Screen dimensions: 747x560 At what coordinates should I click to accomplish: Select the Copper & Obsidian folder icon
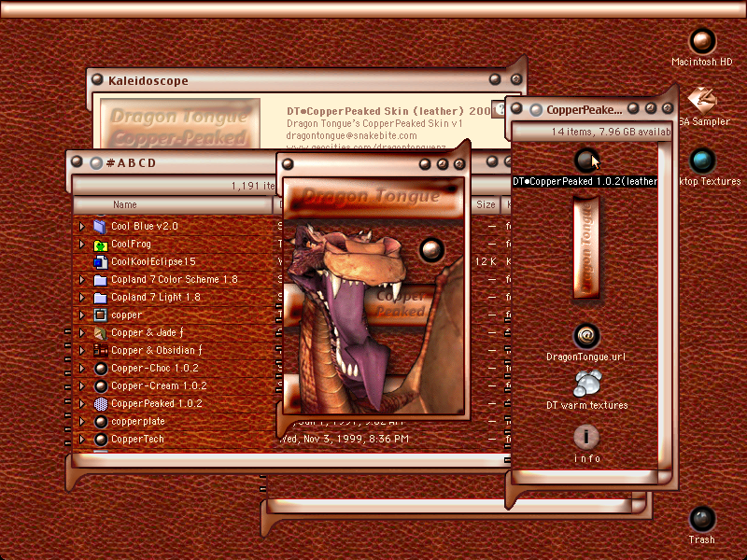coord(100,351)
